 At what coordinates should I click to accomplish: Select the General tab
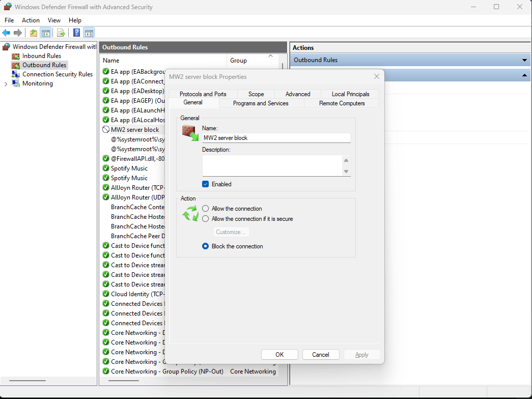(x=193, y=102)
